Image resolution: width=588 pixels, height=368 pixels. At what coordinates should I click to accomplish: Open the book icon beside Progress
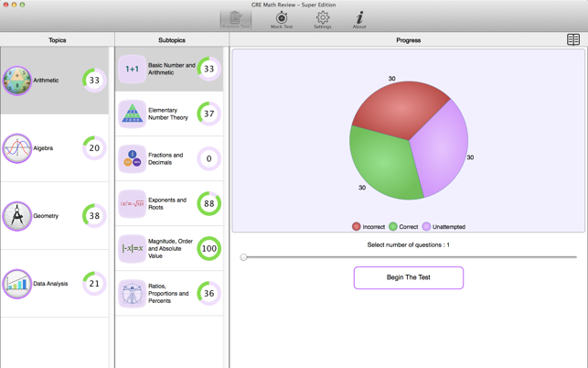coord(573,39)
